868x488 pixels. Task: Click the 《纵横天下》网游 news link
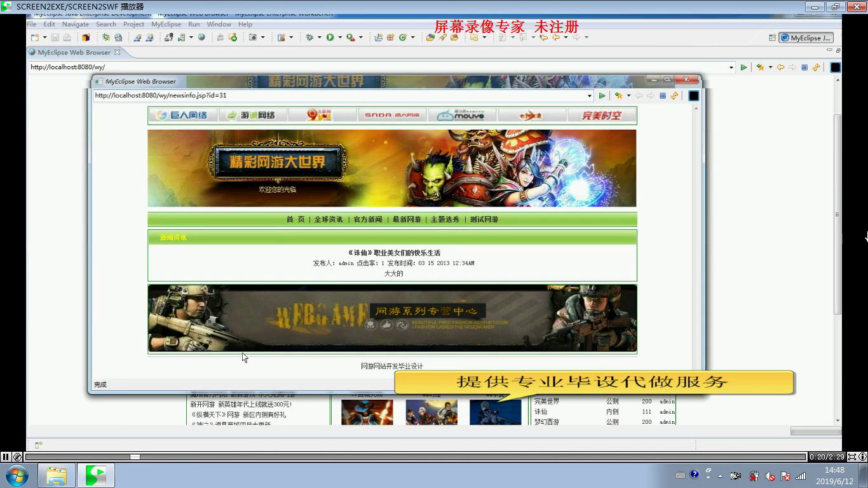[x=238, y=414]
